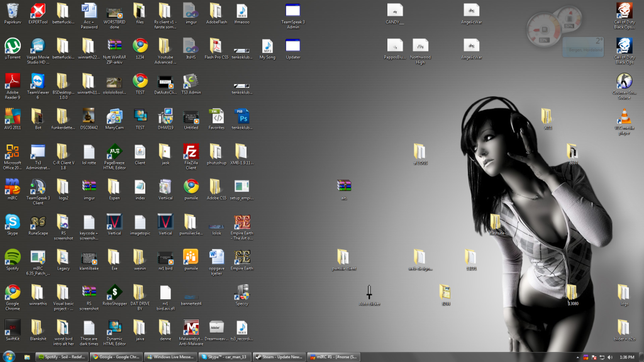The image size is (644, 362).
Task: Open the Speccy desktop shortcut
Action: click(x=242, y=292)
